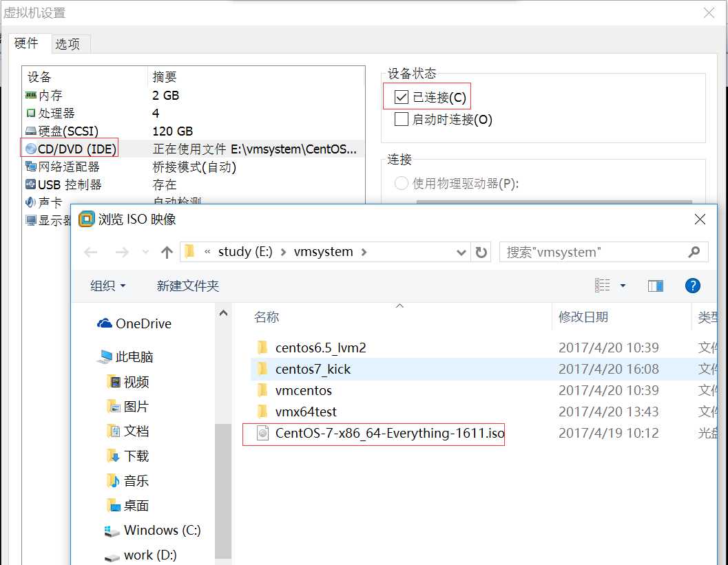Select CentOS-7-x86_64-Everything-1611.iso file
The width and height of the screenshot is (728, 565).
coord(381,434)
